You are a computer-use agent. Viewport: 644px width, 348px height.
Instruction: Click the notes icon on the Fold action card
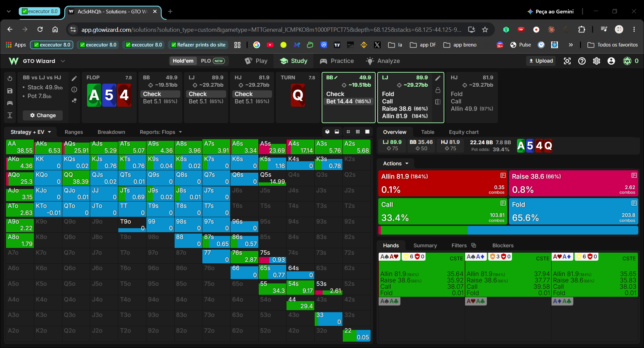pos(634,203)
